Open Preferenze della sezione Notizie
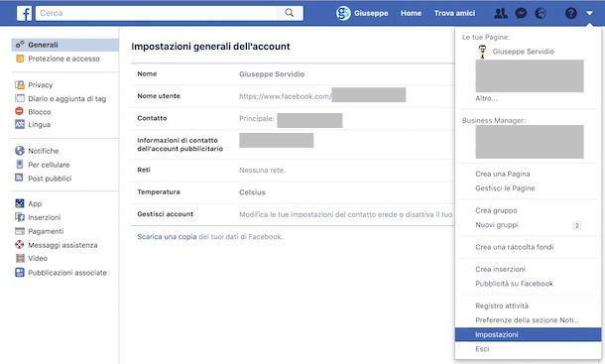The image size is (605, 364). tap(527, 320)
